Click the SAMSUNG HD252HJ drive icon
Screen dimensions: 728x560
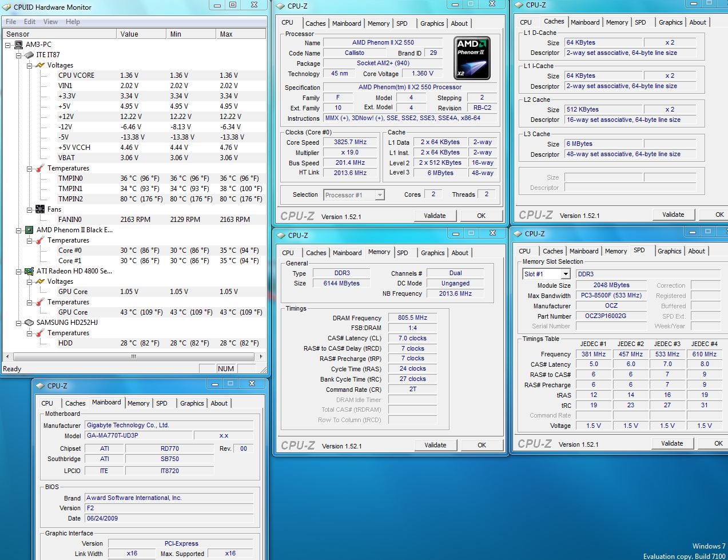pyautogui.click(x=29, y=323)
